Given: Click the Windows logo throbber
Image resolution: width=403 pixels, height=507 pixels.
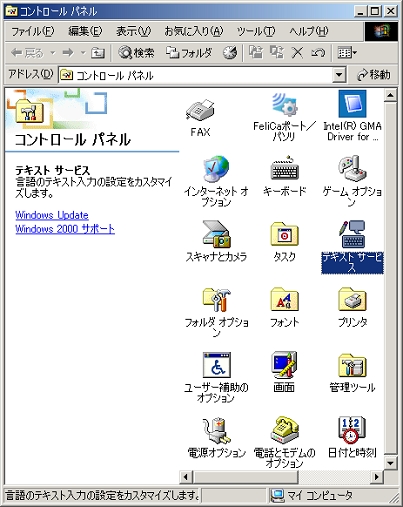Looking at the screenshot, I should pos(382,32).
